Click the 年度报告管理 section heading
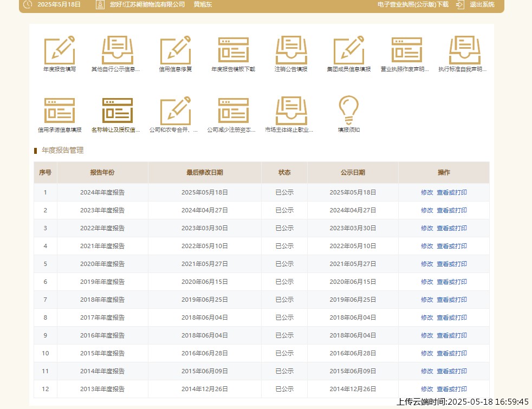This screenshot has height=409, width=532. (x=62, y=150)
